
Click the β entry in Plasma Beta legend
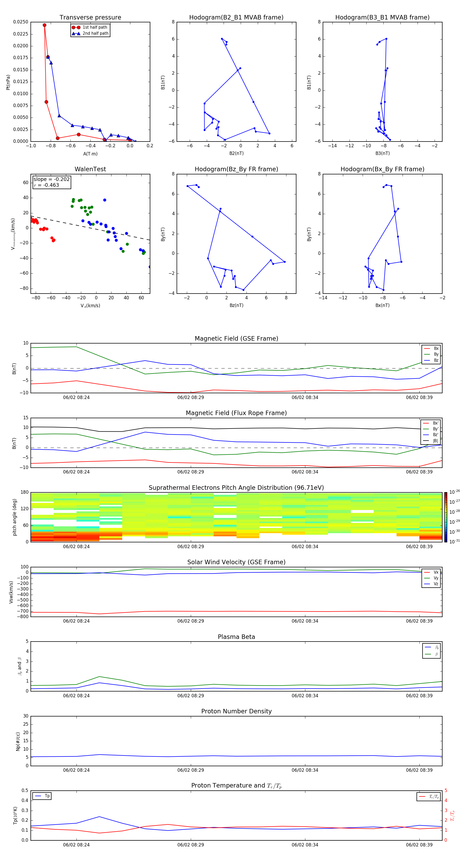pyautogui.click(x=432, y=654)
